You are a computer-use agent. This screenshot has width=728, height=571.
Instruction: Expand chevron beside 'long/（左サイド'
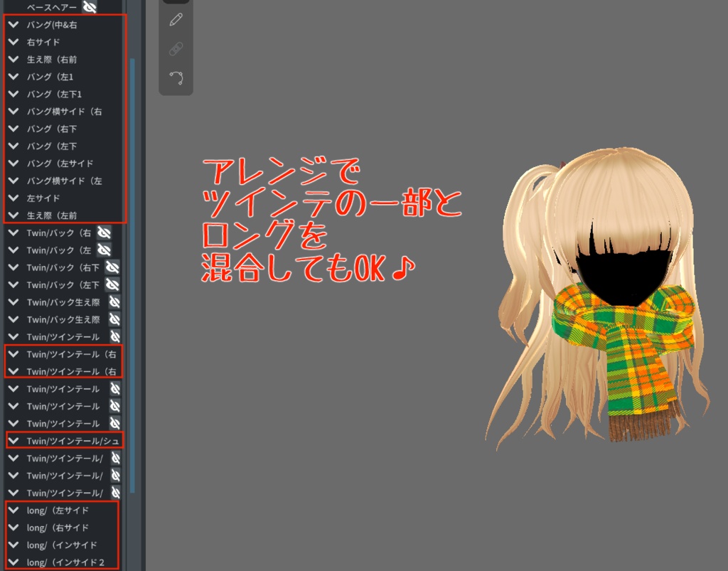[x=14, y=510]
